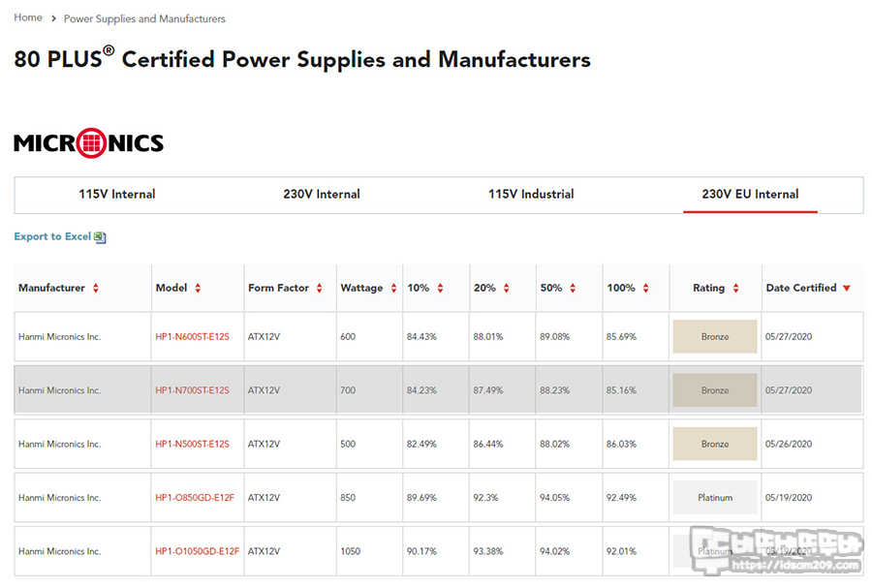Click the Bronze rating badge for HP1-N600ST-E12S
This screenshot has height=588, width=872.
pos(715,337)
